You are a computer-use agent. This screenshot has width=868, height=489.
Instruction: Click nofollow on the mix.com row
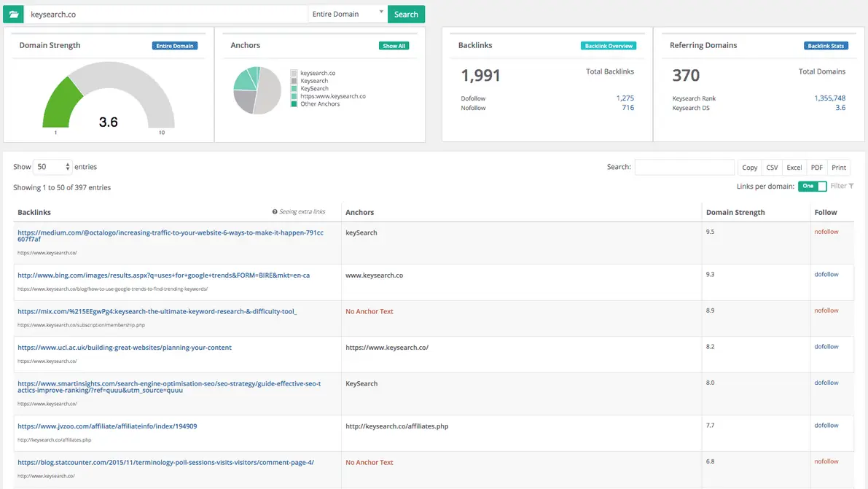point(827,310)
